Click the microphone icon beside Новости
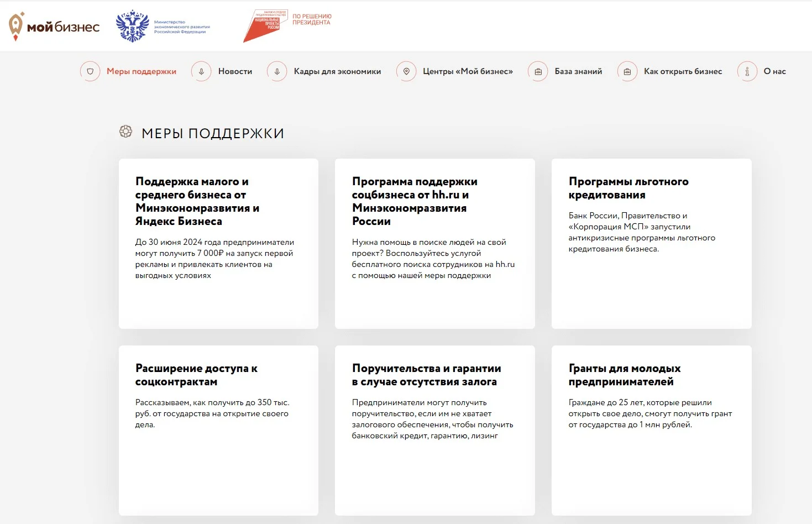This screenshot has width=812, height=524. [201, 71]
